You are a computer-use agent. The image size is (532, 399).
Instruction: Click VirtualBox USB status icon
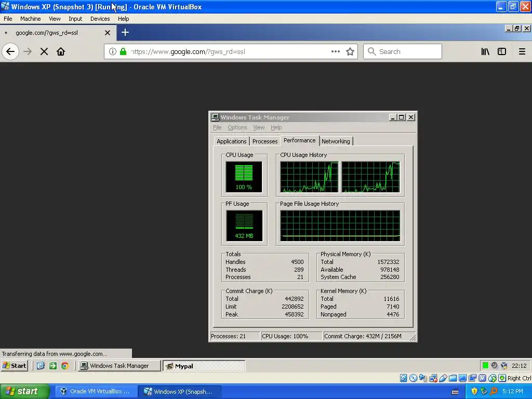(443, 378)
